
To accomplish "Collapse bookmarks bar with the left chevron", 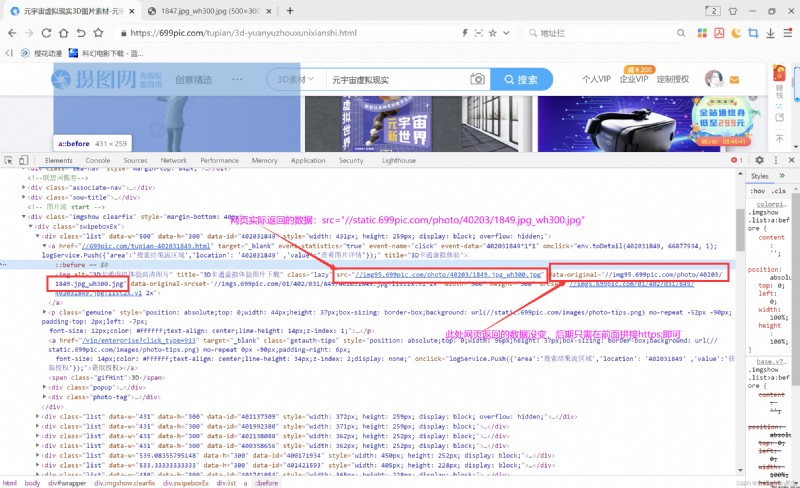I will [x=9, y=53].
